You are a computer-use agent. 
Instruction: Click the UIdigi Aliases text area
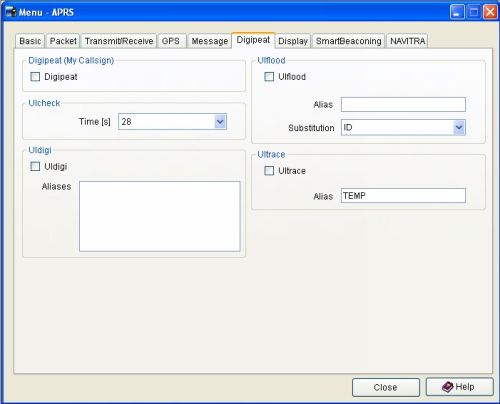point(160,216)
